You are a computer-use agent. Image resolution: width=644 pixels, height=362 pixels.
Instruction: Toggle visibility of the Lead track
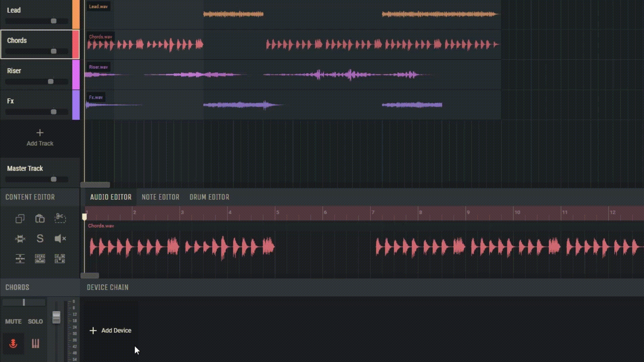point(75,13)
